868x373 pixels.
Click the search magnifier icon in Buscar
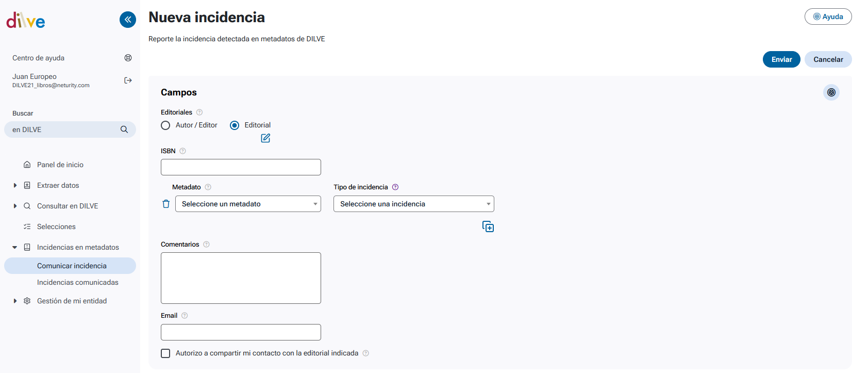124,129
